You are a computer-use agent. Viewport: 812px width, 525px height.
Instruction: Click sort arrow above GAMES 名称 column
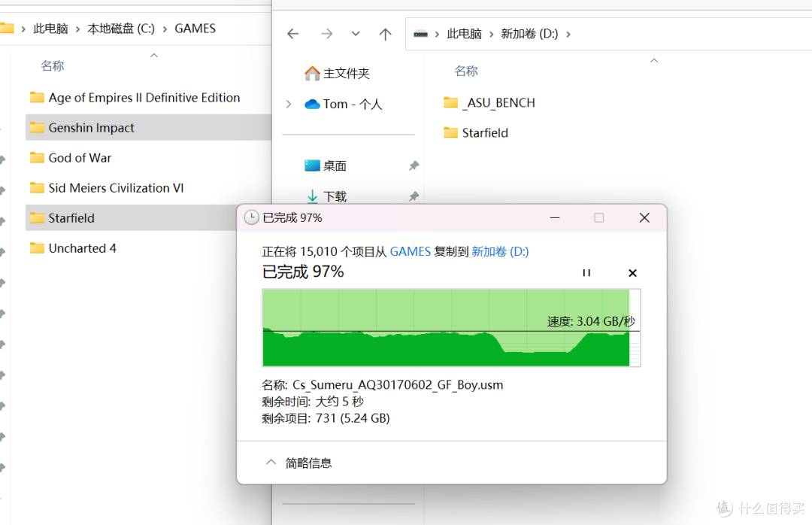coord(154,56)
